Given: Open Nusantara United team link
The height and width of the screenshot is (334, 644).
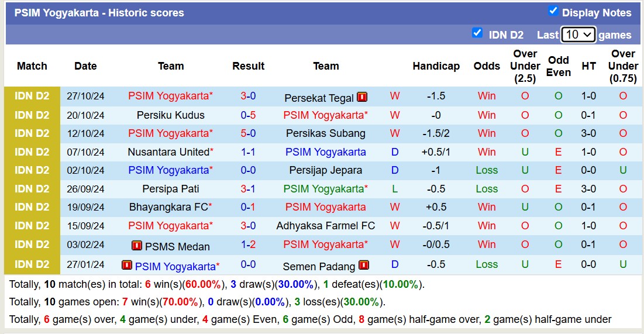Looking at the screenshot, I should [x=168, y=152].
